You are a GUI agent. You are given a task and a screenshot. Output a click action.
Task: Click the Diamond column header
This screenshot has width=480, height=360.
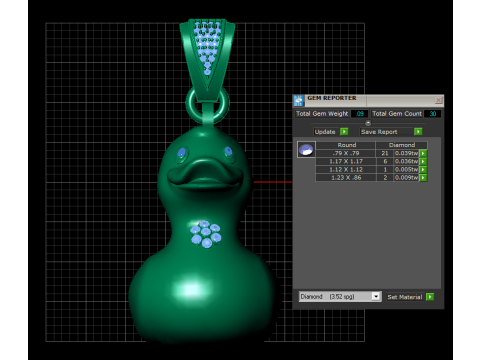402,145
